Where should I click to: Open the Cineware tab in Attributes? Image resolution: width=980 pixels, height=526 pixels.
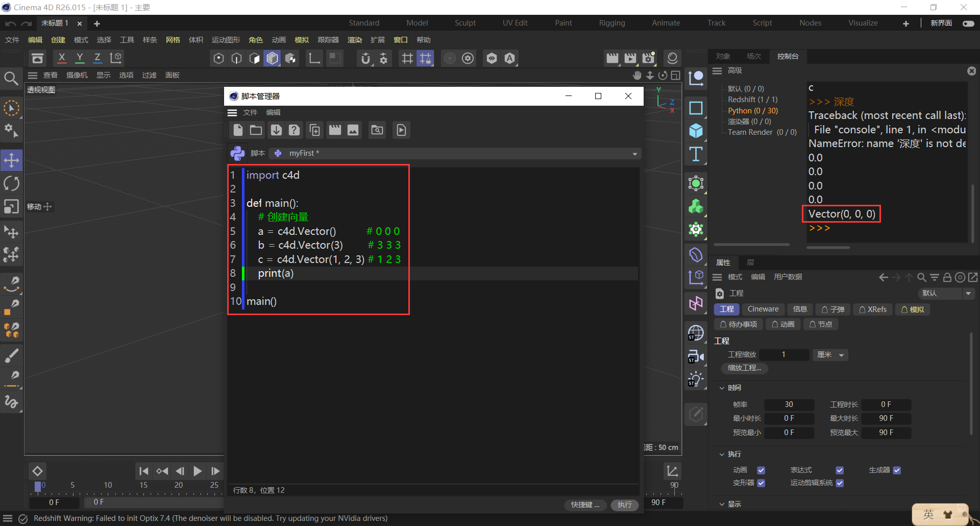coord(763,309)
